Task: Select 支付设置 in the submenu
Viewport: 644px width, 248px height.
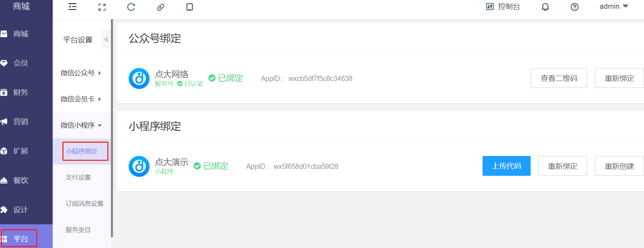Action: (x=78, y=178)
